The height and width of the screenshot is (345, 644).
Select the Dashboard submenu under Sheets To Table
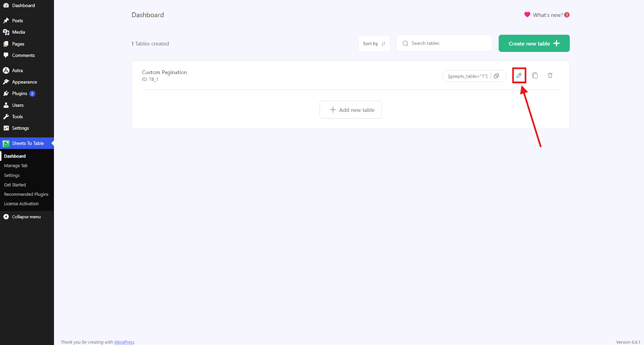pos(15,156)
